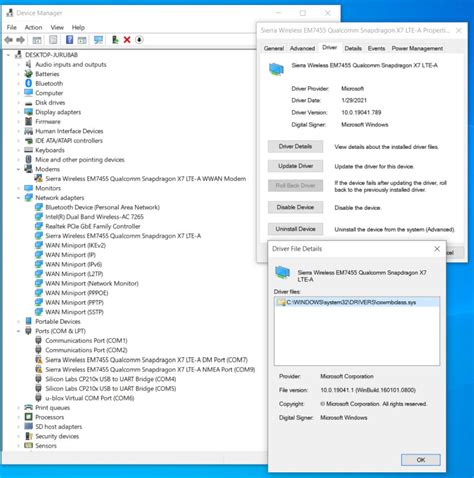Click the Batteries category icon
The width and height of the screenshot is (474, 478).
[29, 74]
